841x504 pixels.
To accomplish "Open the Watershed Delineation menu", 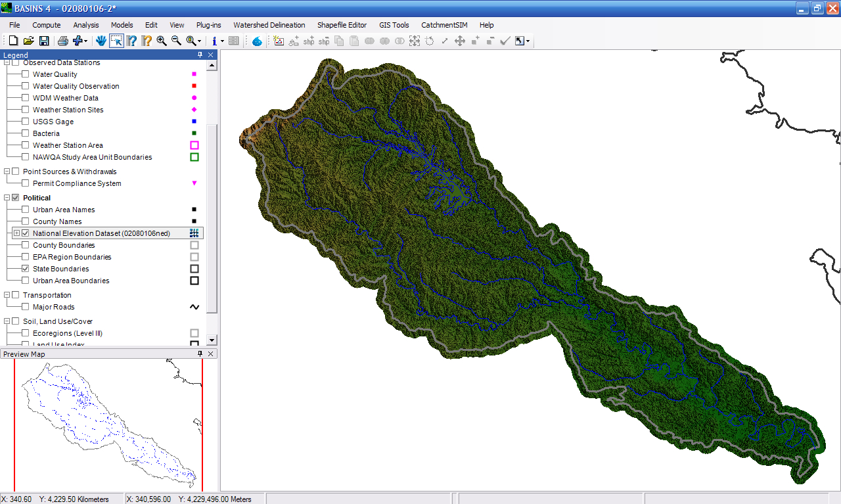I will (x=269, y=25).
